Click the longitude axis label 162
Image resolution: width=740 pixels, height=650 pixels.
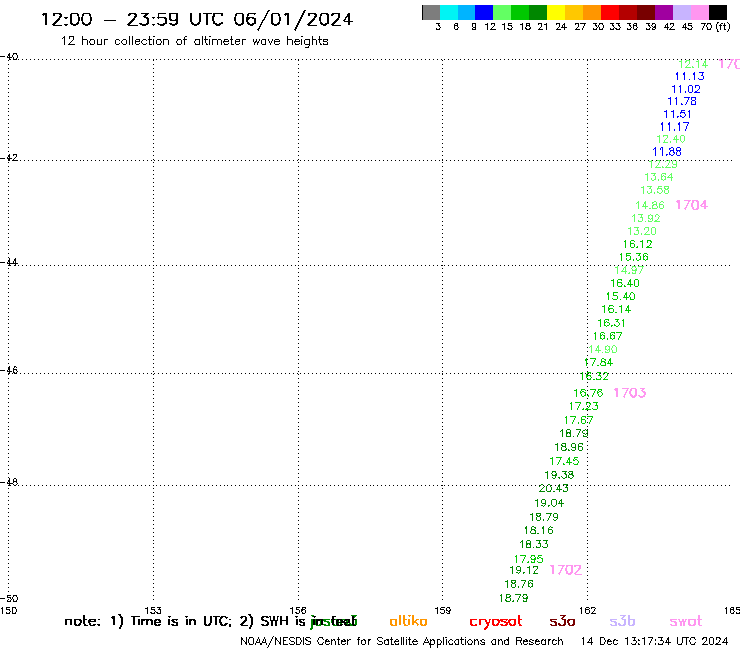(588, 611)
